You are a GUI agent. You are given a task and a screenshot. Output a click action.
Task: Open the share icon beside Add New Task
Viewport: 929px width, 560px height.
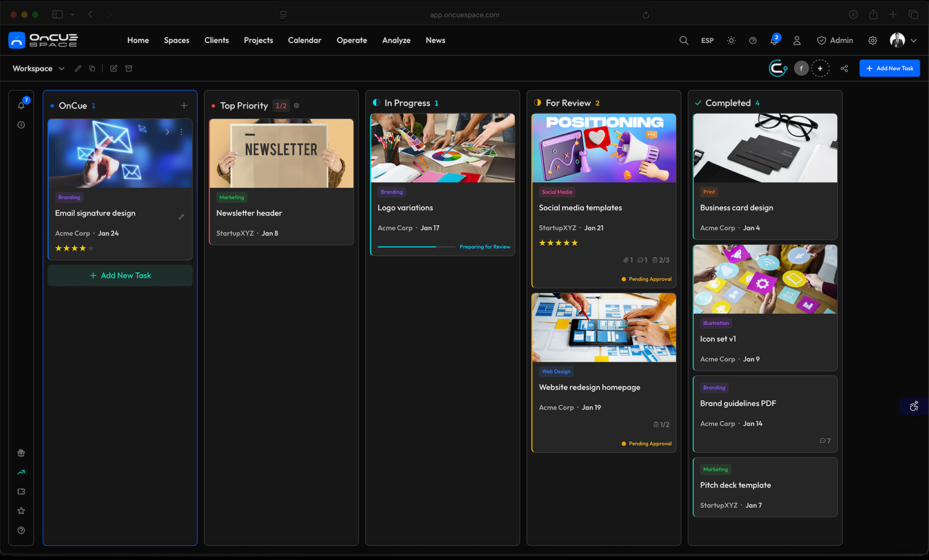(844, 68)
